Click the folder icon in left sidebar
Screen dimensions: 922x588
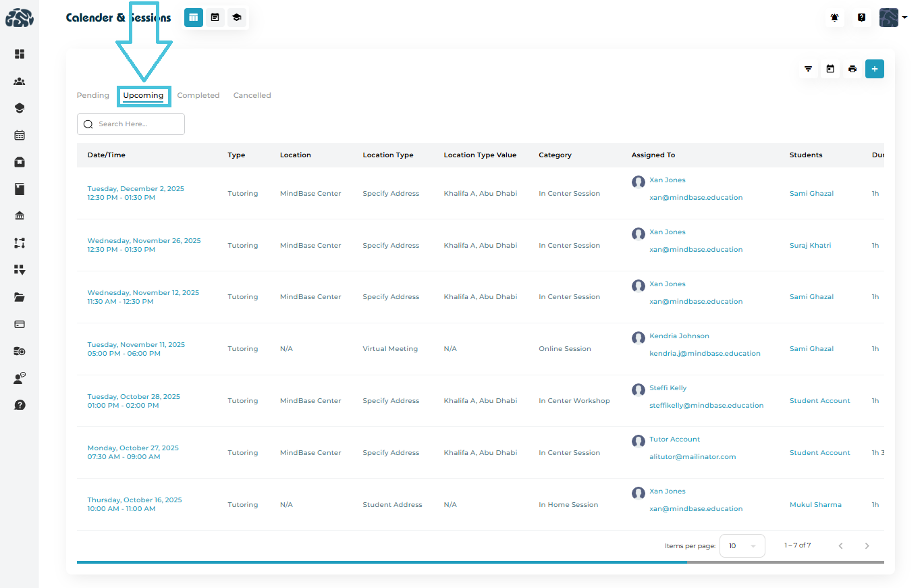pyautogui.click(x=20, y=297)
